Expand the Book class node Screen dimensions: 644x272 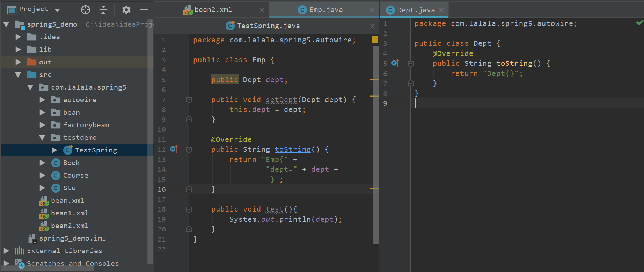coord(43,163)
